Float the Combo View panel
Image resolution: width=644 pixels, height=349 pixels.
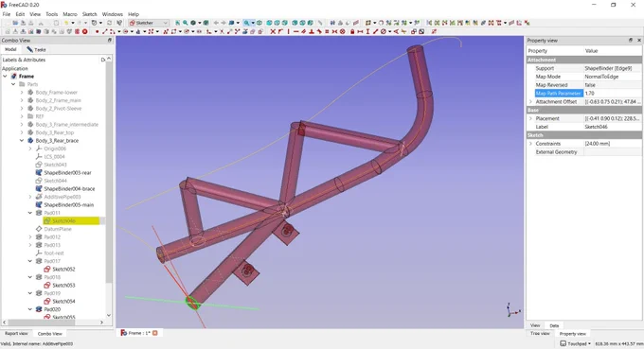click(x=110, y=40)
